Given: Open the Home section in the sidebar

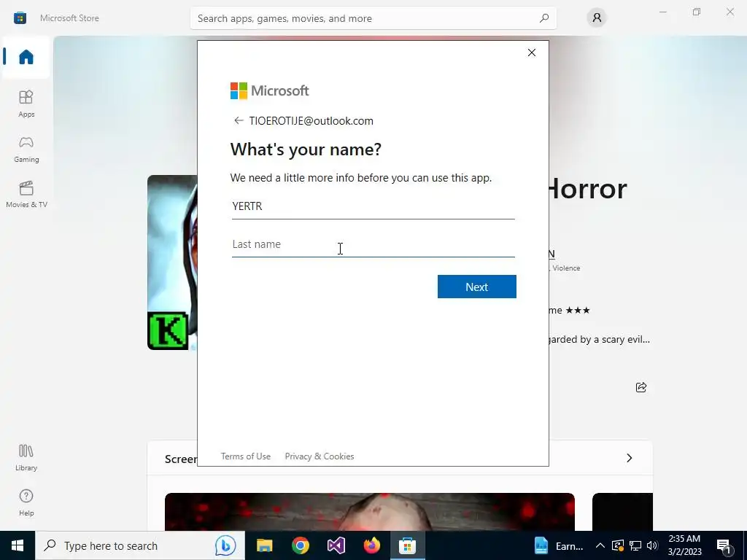Looking at the screenshot, I should 26,57.
